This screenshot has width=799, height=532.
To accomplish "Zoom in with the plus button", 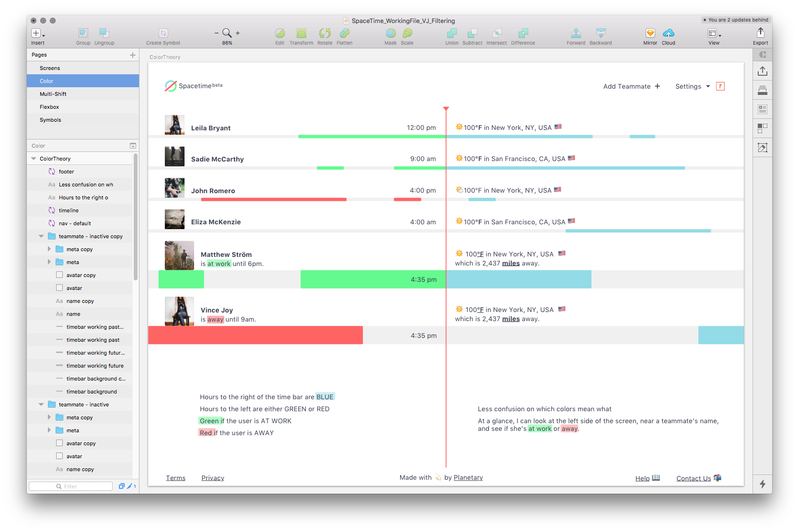I will pos(238,33).
